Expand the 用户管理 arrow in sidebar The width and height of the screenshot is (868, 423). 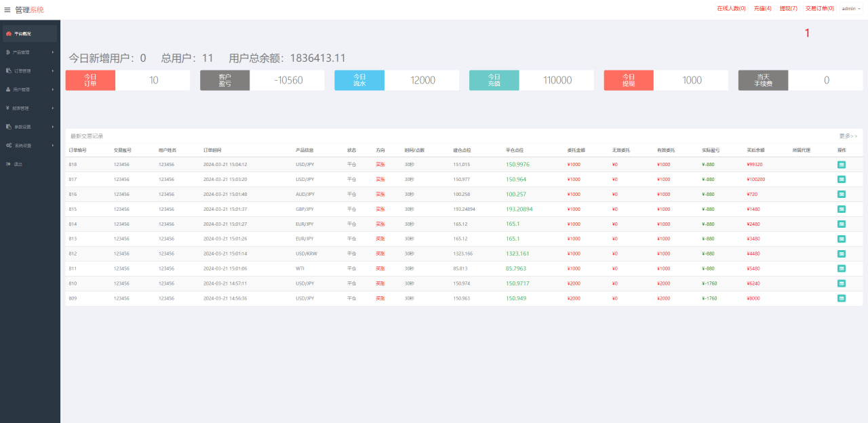[53, 89]
